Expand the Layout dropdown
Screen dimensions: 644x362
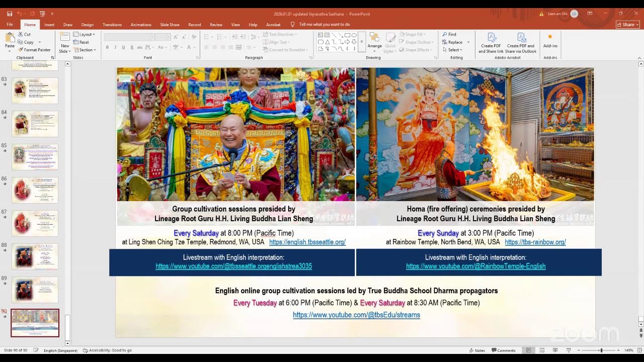point(84,34)
